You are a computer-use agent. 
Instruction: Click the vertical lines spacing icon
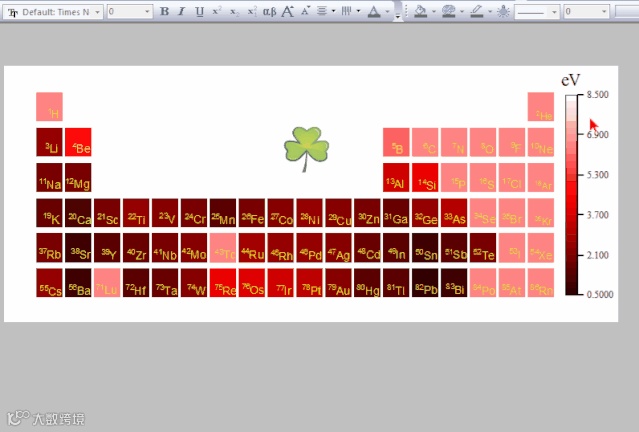(x=346, y=11)
